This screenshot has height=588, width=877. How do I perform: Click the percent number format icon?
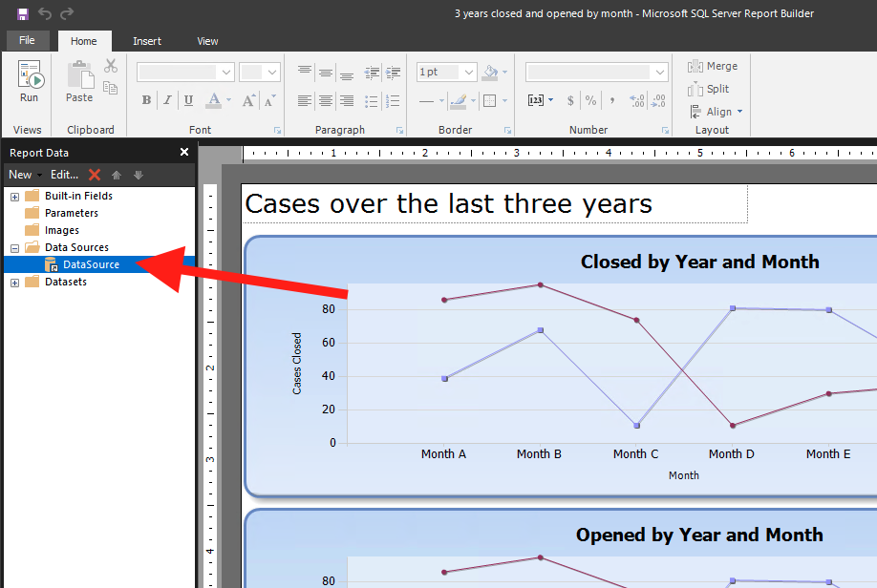tap(590, 100)
